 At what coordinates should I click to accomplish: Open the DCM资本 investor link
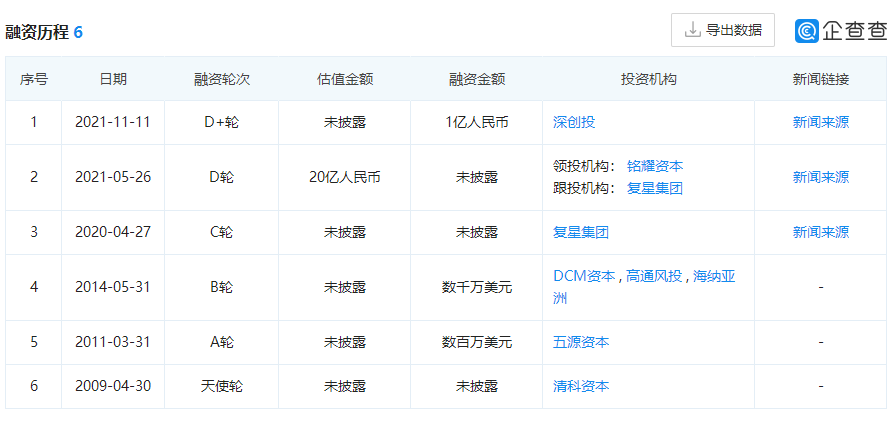584,276
